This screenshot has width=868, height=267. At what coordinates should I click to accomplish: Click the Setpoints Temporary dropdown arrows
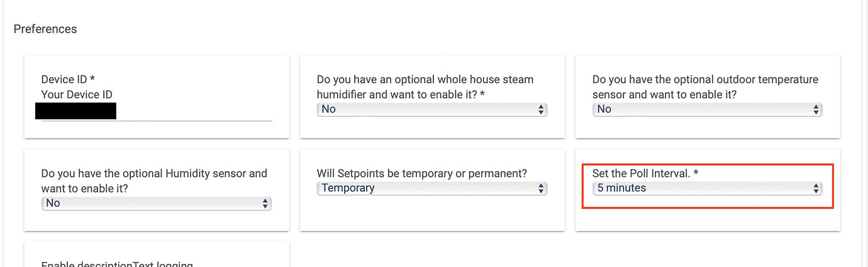point(541,188)
